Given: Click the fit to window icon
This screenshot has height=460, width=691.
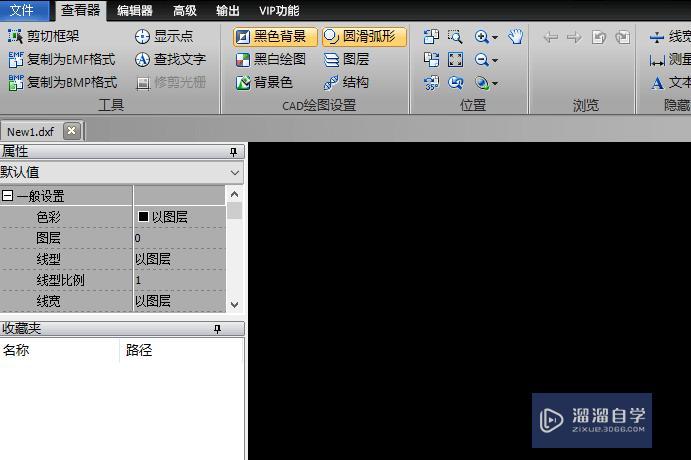Looking at the screenshot, I should tap(455, 59).
